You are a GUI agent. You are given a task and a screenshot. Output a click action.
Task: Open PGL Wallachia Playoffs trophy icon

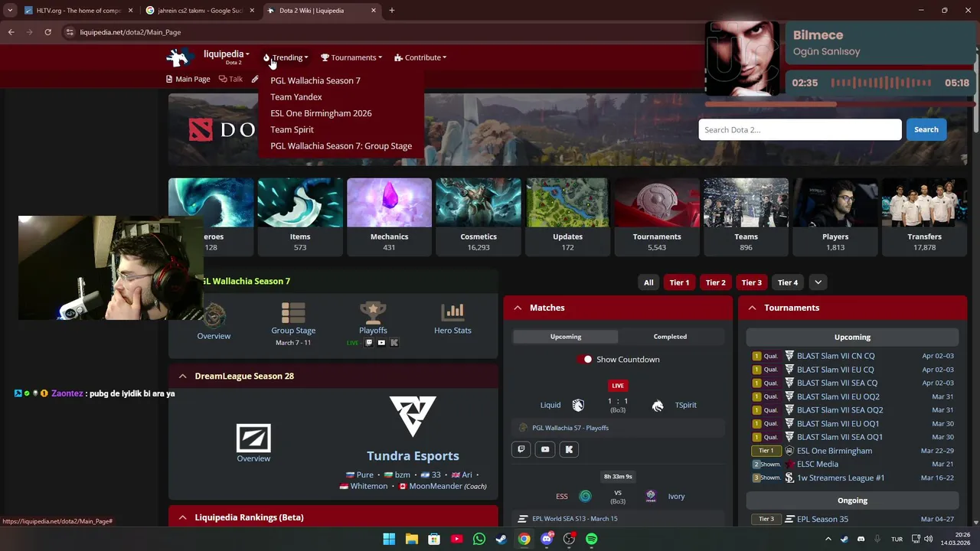click(x=373, y=312)
